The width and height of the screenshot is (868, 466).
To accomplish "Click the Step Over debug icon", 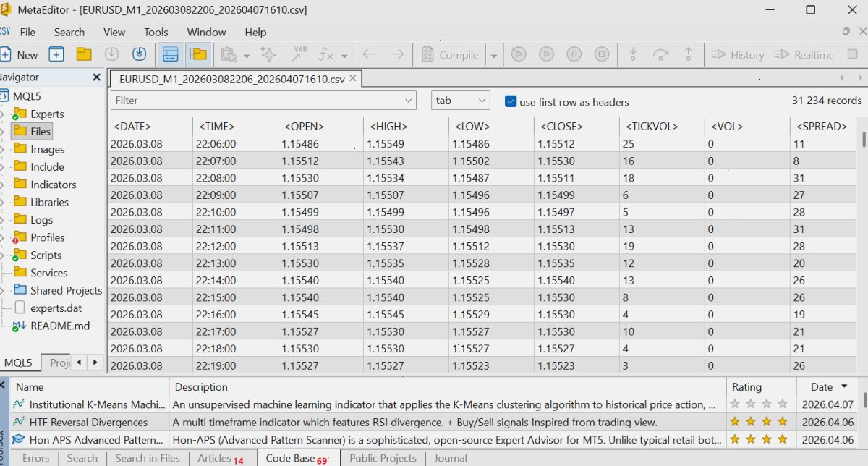I will 660,54.
